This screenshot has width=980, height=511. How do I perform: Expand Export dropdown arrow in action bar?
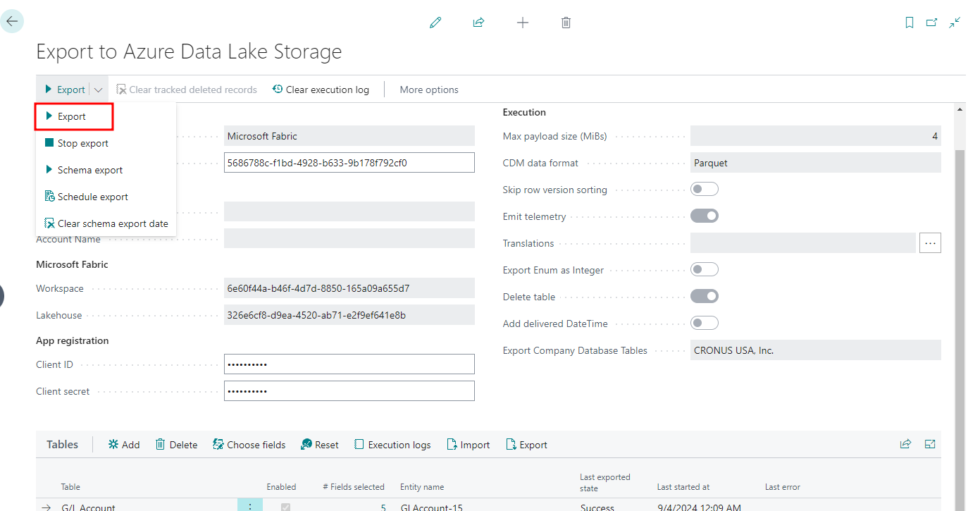point(98,90)
